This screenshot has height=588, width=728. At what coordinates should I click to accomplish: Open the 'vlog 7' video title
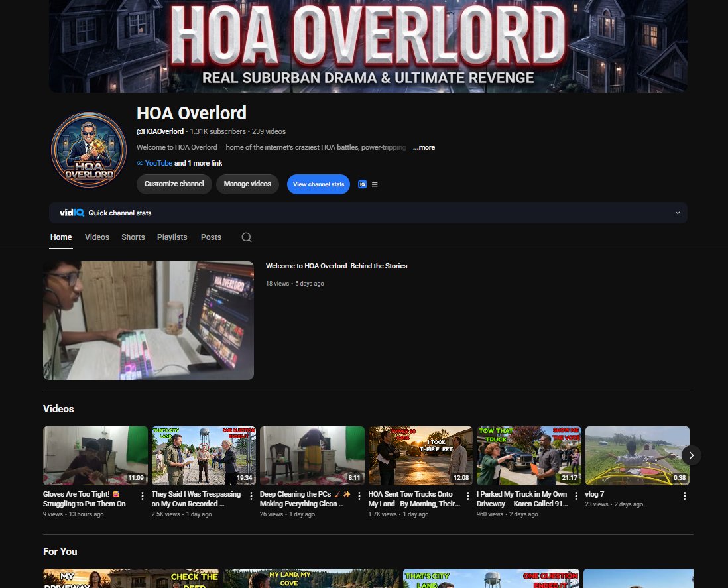click(x=595, y=494)
